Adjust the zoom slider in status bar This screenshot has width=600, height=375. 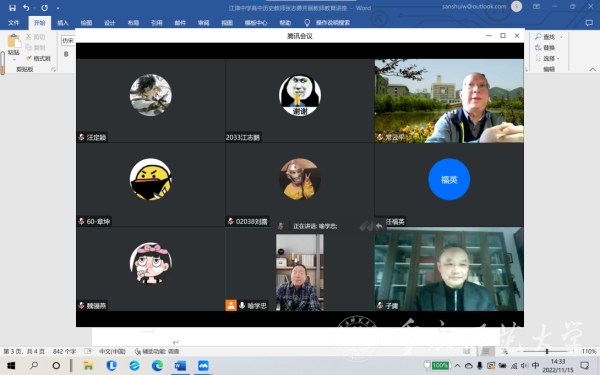pos(546,351)
